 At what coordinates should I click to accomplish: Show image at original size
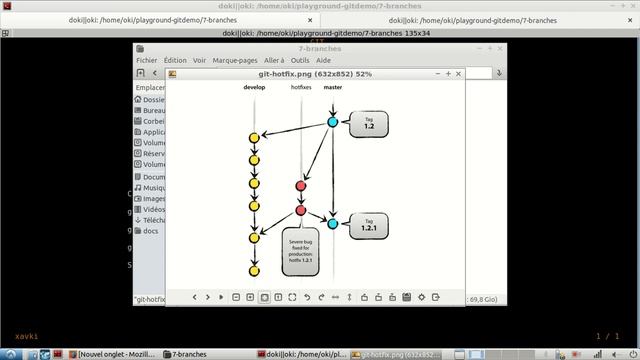(x=278, y=297)
